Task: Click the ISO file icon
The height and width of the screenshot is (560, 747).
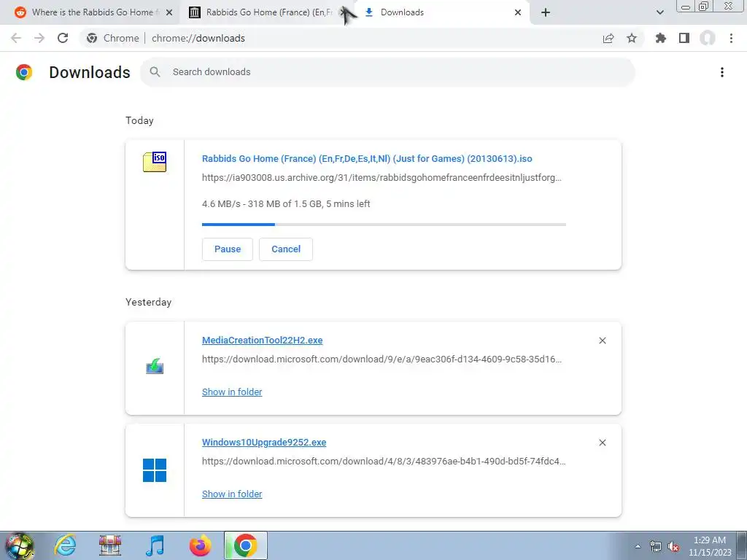Action: point(155,161)
